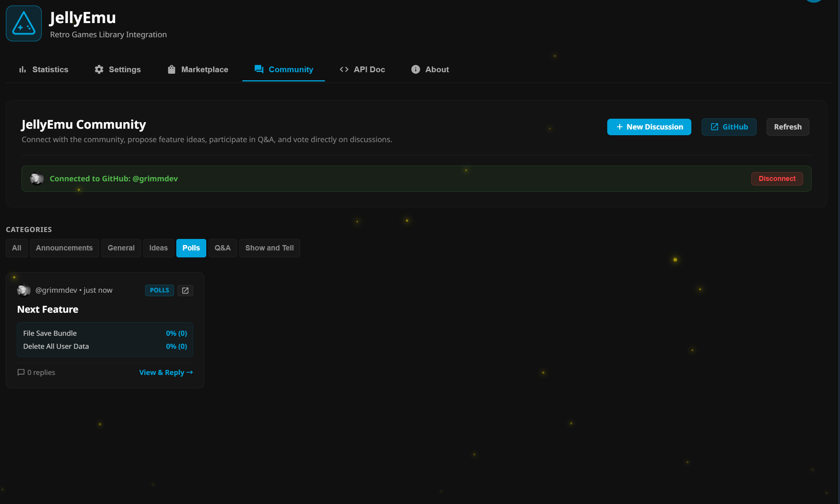Filter discussions by All category
Image resolution: width=840 pixels, height=504 pixels.
point(17,248)
